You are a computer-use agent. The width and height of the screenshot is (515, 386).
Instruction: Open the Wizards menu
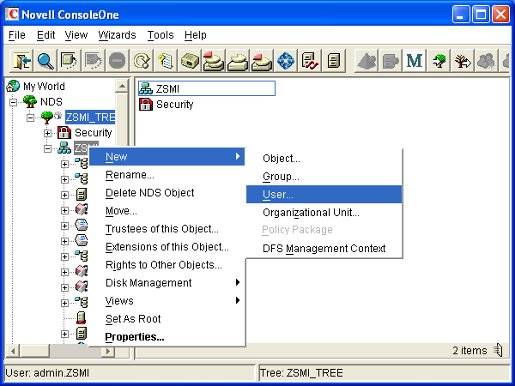(x=117, y=35)
